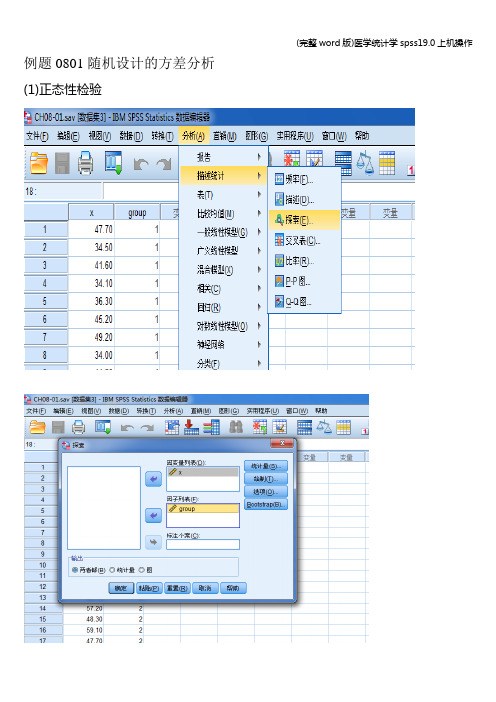Click Print icon in upper SPSS window
This screenshot has width=496, height=702.
pyautogui.click(x=86, y=163)
